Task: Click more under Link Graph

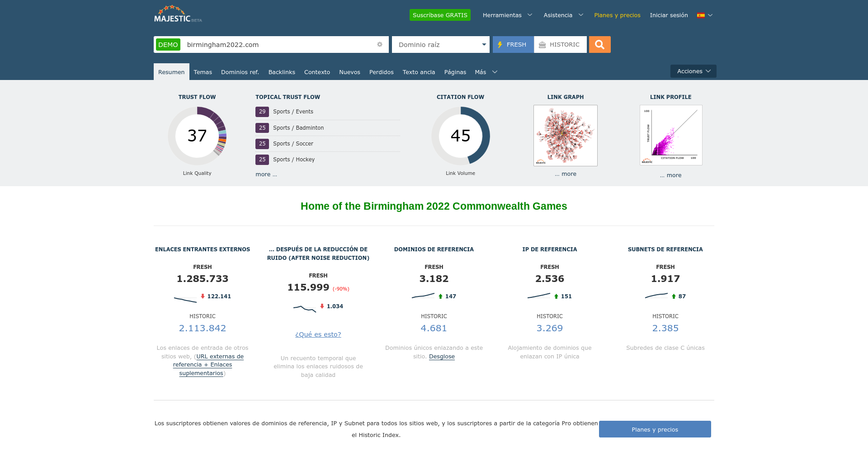Action: pyautogui.click(x=566, y=174)
